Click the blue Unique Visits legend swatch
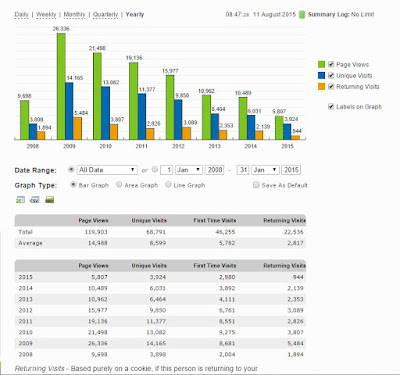 [321, 75]
